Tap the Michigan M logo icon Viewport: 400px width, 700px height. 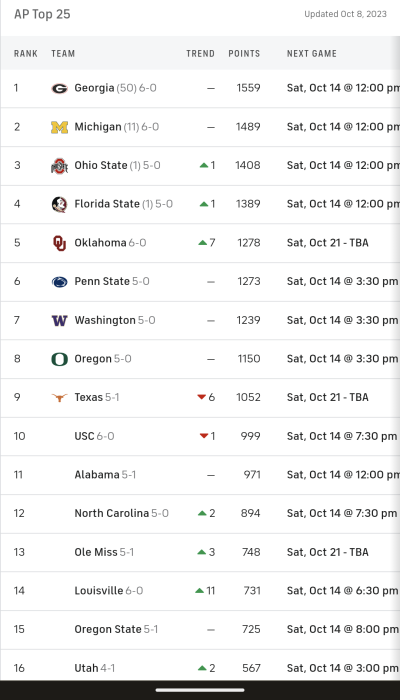pyautogui.click(x=59, y=127)
